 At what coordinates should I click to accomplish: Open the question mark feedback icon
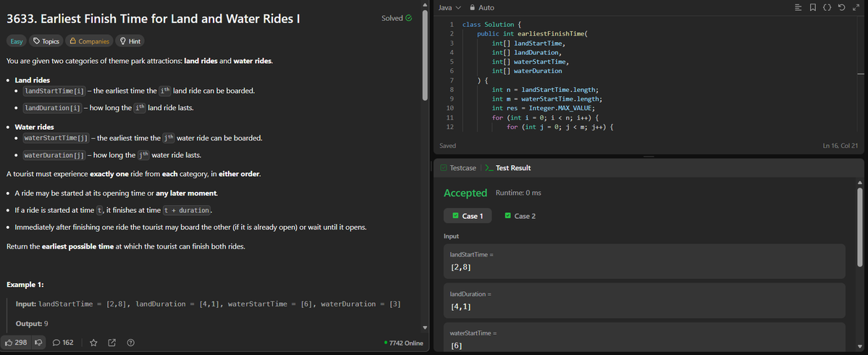[130, 342]
